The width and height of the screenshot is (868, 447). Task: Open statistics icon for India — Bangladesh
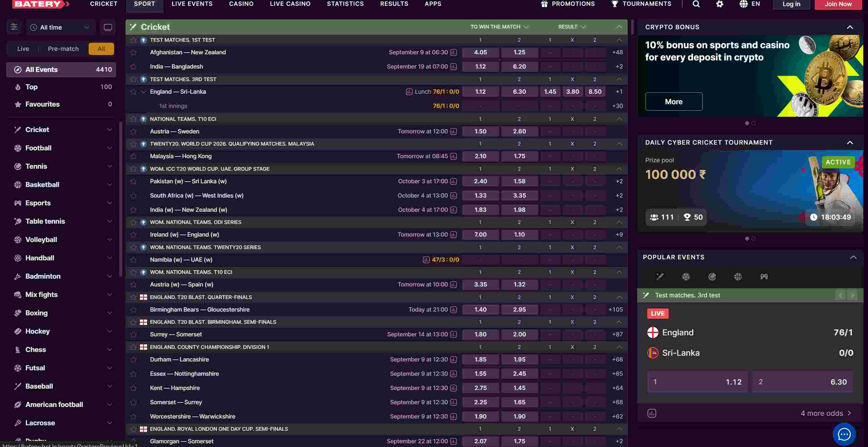(x=453, y=67)
